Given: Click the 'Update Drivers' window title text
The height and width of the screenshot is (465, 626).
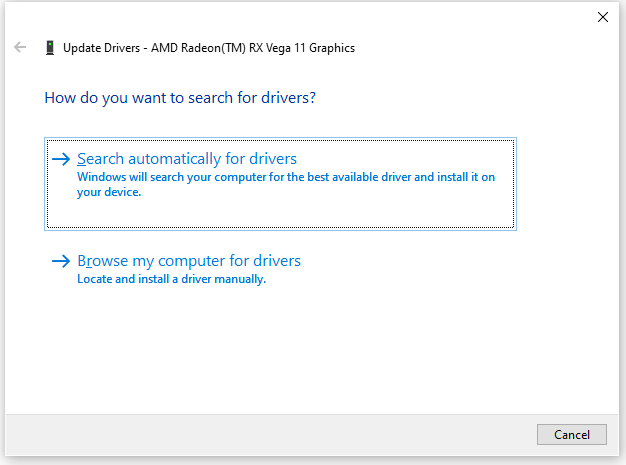Looking at the screenshot, I should pos(101,48).
